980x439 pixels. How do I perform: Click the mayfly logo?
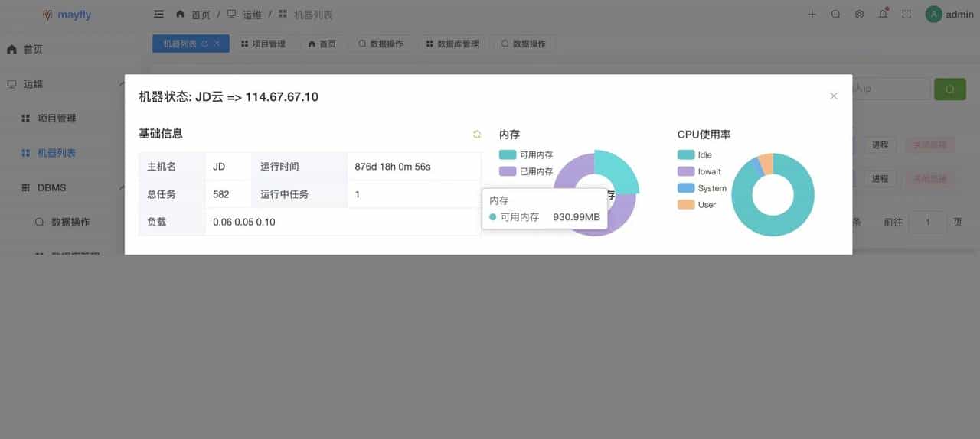coord(67,15)
